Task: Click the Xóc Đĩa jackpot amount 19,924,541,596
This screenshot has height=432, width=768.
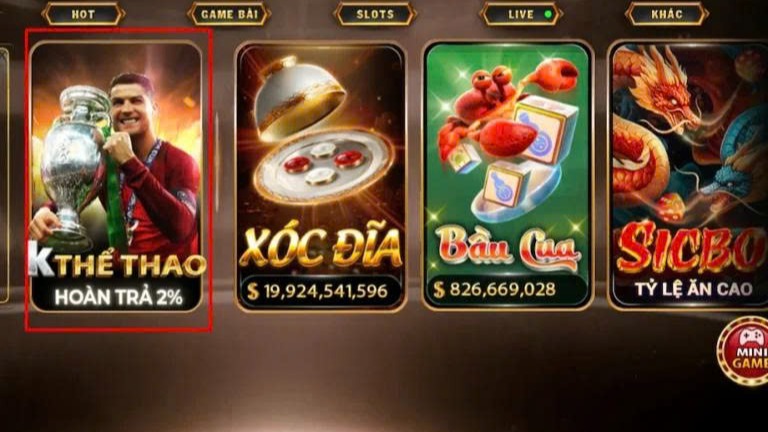Action: point(326,291)
